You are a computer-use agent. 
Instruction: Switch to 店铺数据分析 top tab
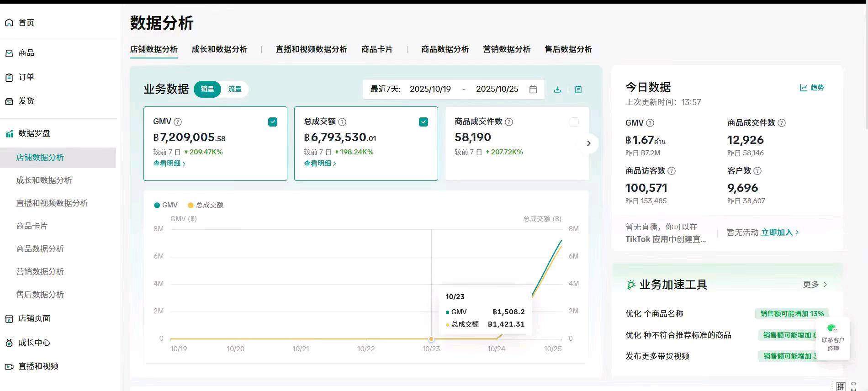[154, 49]
